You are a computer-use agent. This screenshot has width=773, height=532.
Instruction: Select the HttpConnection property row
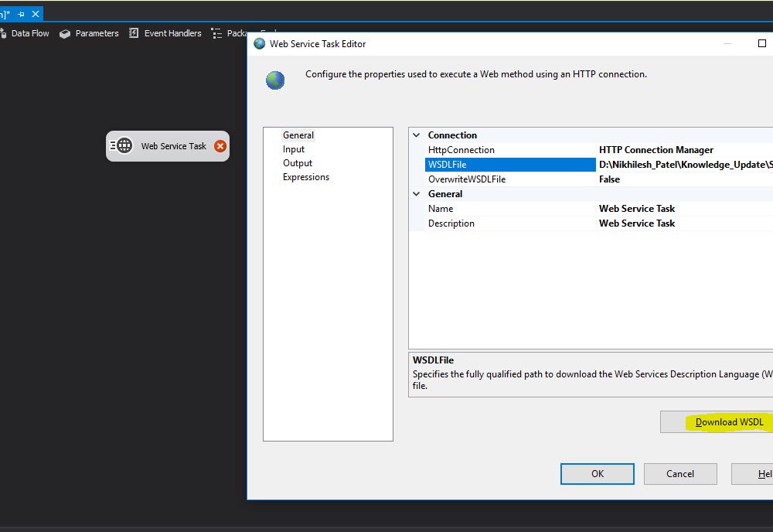(599, 150)
